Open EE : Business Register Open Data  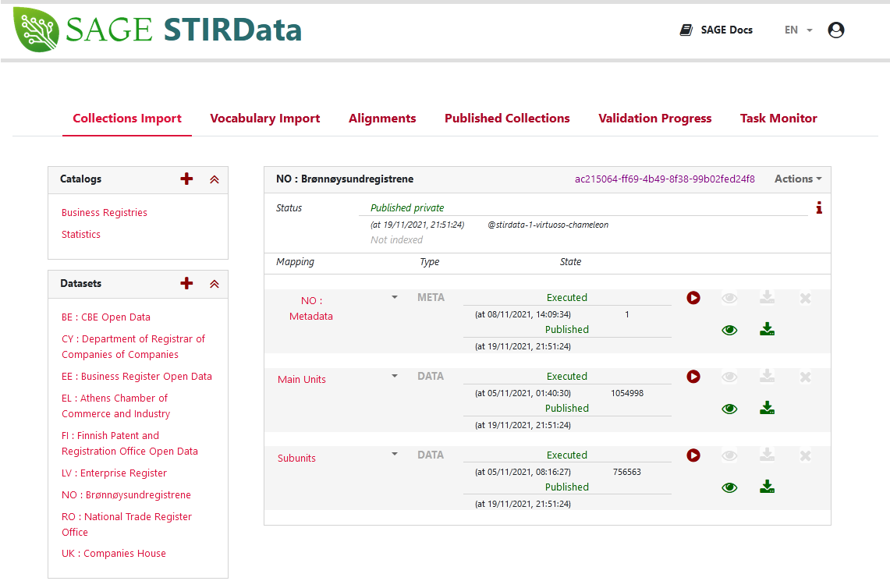(137, 377)
